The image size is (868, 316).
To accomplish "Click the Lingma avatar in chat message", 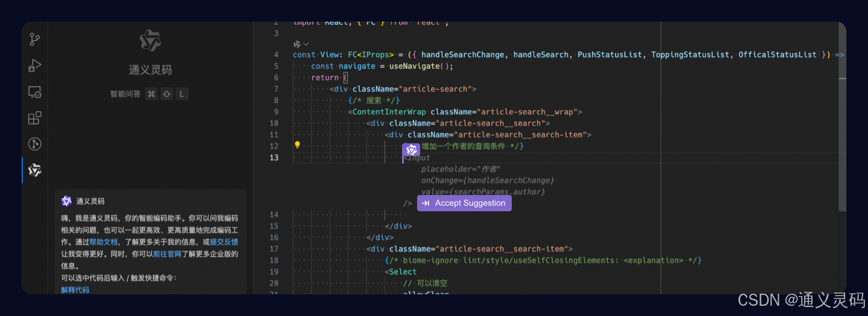I will click(66, 201).
